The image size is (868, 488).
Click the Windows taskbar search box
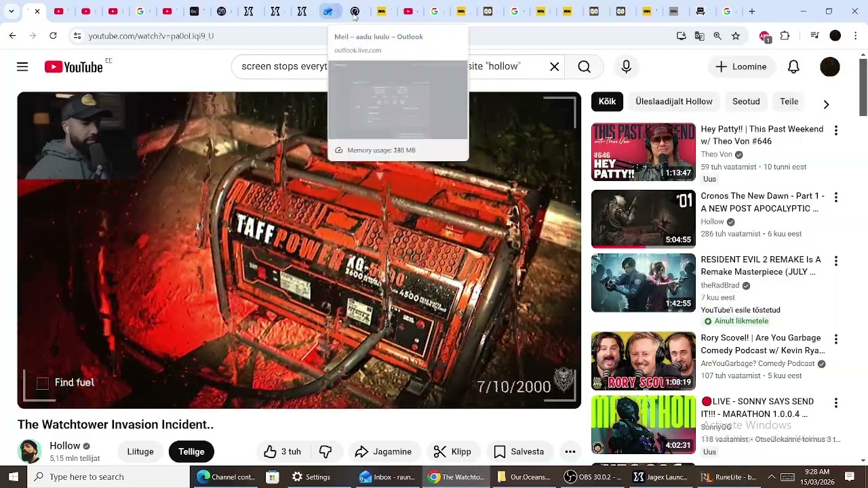click(x=108, y=476)
